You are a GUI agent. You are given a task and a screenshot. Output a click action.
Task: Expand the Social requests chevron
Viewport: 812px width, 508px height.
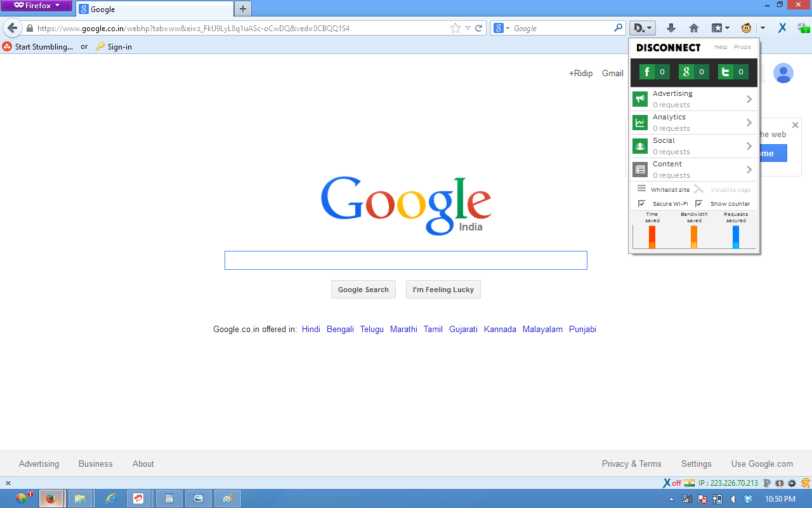click(749, 146)
